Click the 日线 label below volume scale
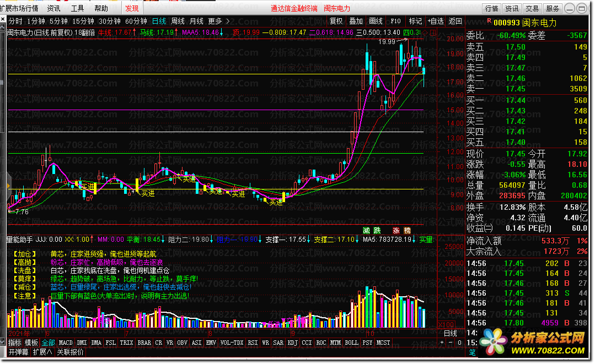This screenshot has height=364, width=595. tap(451, 334)
